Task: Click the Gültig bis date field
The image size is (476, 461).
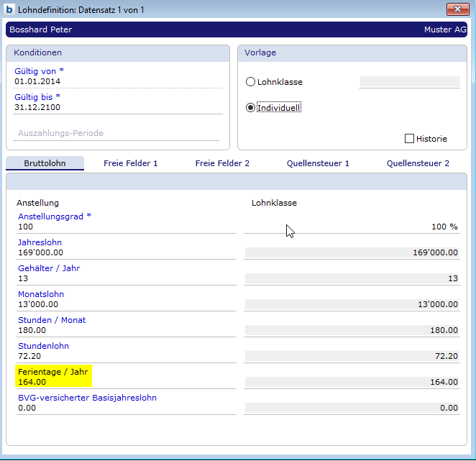Action: 118,107
